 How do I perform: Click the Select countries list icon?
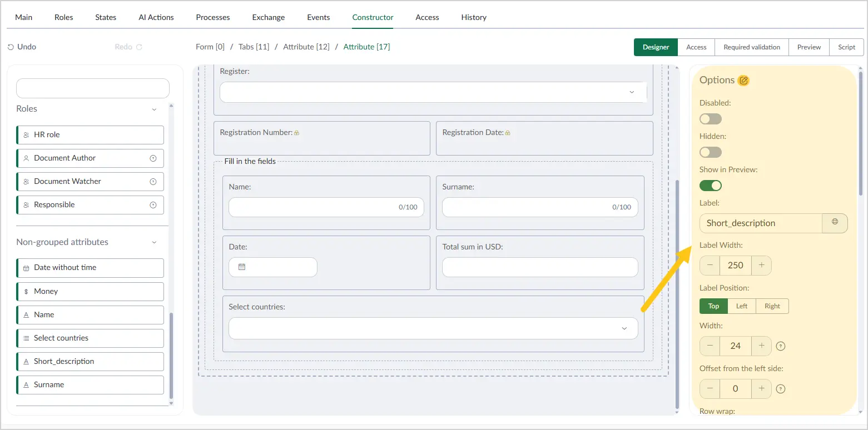(x=26, y=338)
